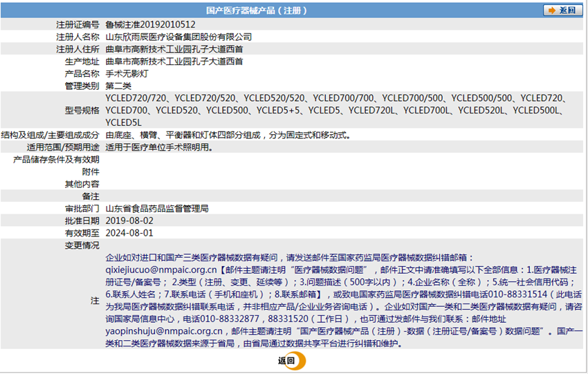Click the 结构及组成/主要组成成分 label

point(50,135)
